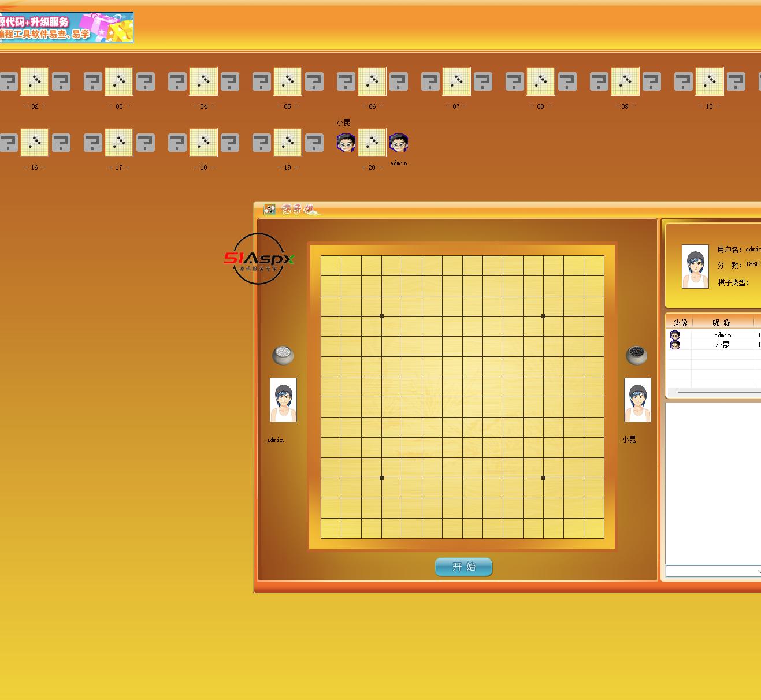761x700 pixels.
Task: Open the board icon of table 08
Action: [541, 81]
